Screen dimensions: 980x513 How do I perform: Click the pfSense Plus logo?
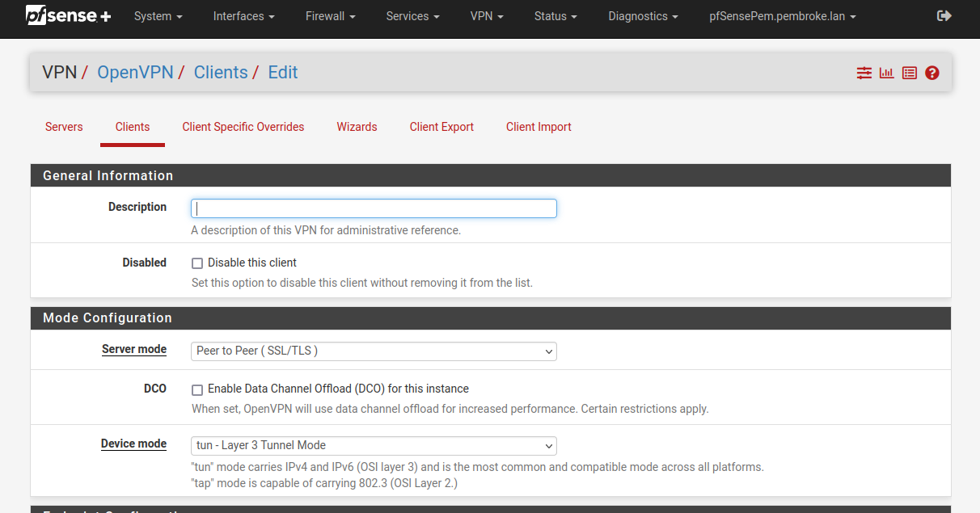tap(69, 15)
